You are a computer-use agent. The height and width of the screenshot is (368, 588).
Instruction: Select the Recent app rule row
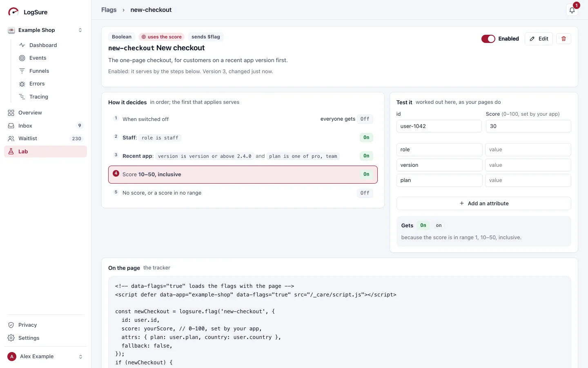243,156
